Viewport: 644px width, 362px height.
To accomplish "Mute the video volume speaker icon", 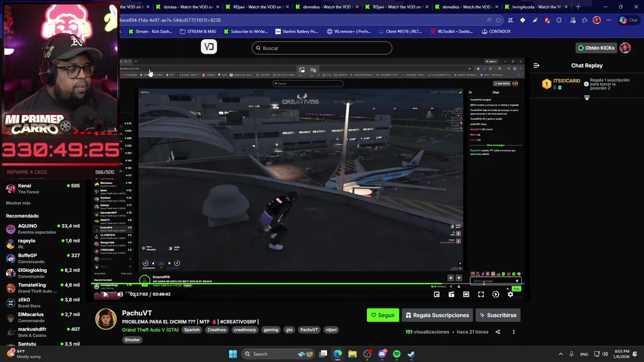I will coord(120,295).
